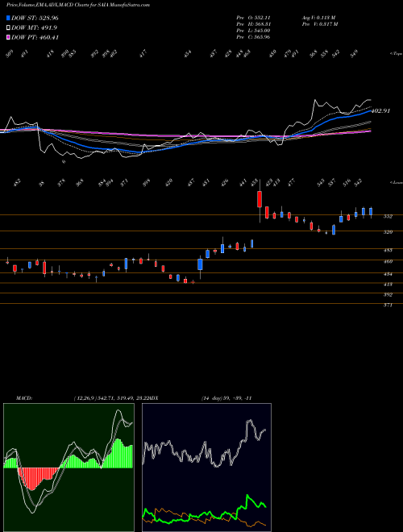
Task: Click the 434 price axis label
Action: 388,274
